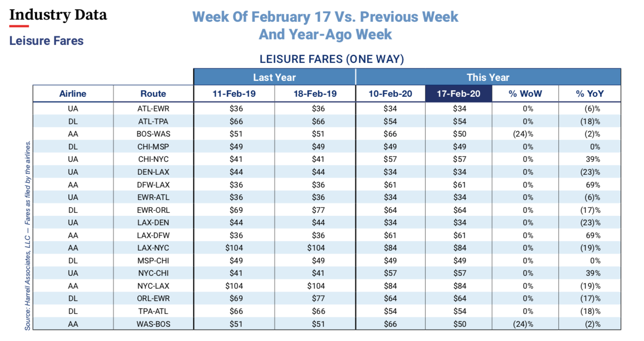Image resolution: width=644 pixels, height=341 pixels.
Task: Click the LEISURE FARES (ONE WAY) caption
Action: tap(332, 59)
